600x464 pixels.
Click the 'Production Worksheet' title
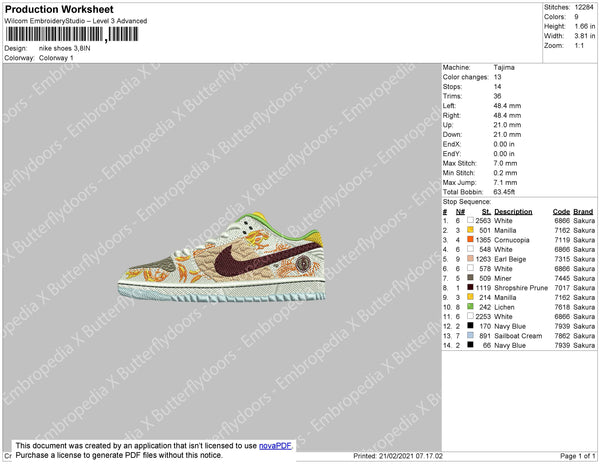(59, 9)
